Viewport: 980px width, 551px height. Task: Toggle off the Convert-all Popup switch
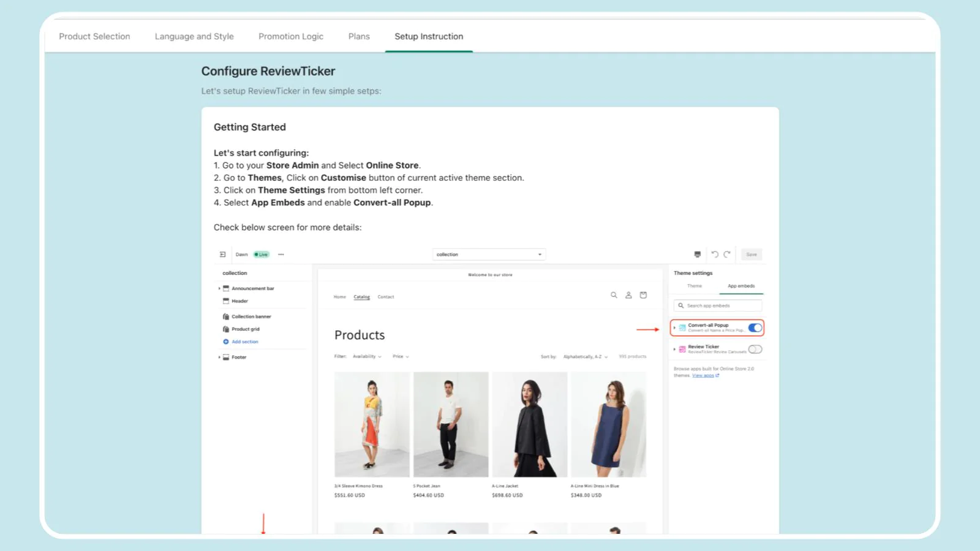(x=755, y=328)
